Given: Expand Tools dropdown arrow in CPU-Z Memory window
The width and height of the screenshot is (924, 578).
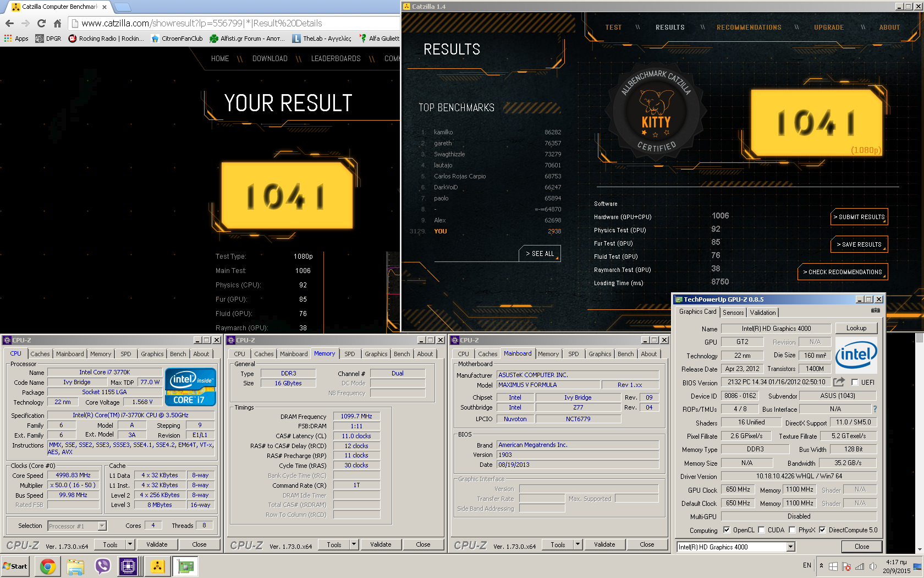Looking at the screenshot, I should [354, 544].
